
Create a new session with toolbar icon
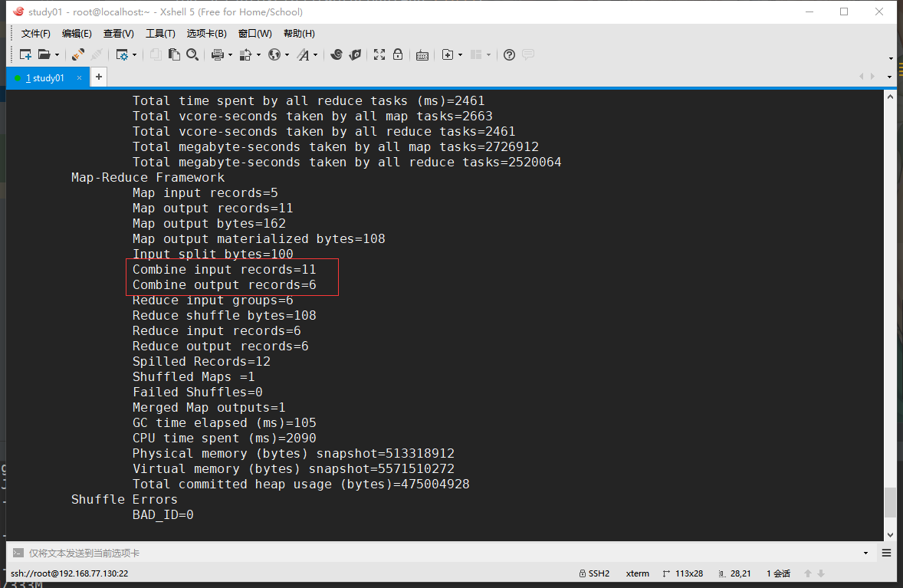tap(25, 54)
